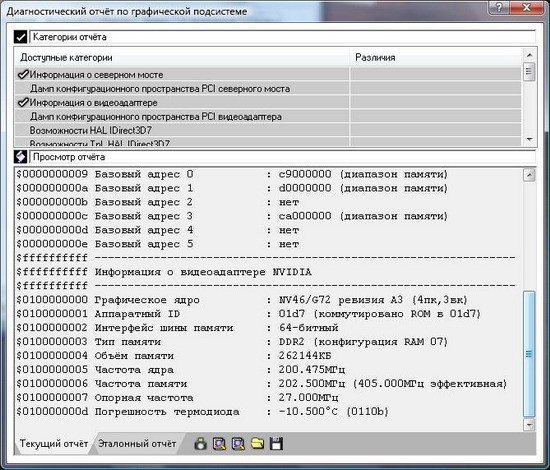Save report with floppy disk icon

pyautogui.click(x=276, y=444)
